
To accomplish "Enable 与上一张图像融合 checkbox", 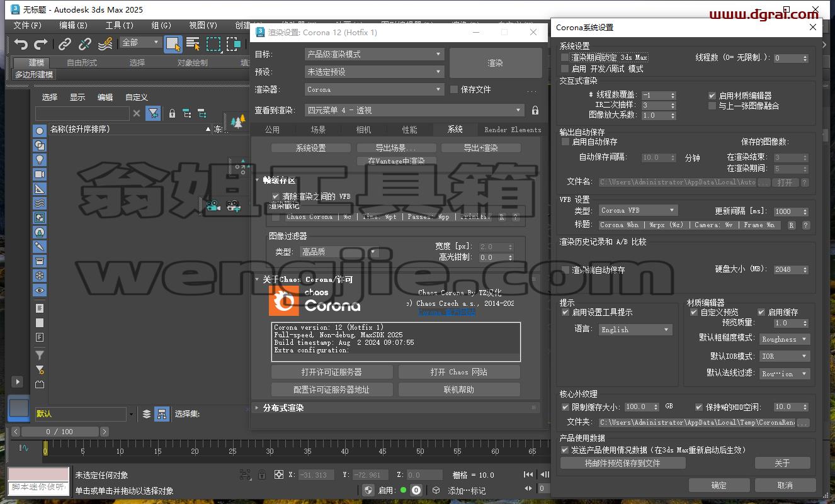I will point(713,106).
